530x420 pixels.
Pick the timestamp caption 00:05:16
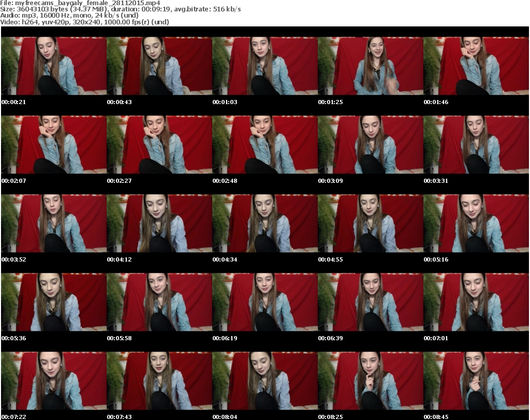(x=436, y=259)
